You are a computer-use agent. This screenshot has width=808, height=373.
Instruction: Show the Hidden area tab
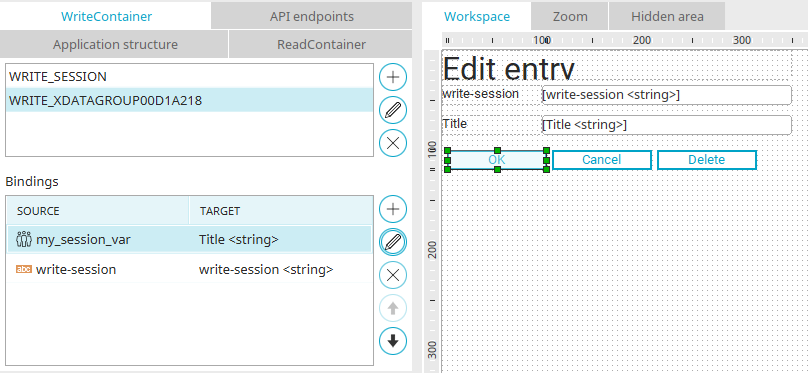(667, 16)
